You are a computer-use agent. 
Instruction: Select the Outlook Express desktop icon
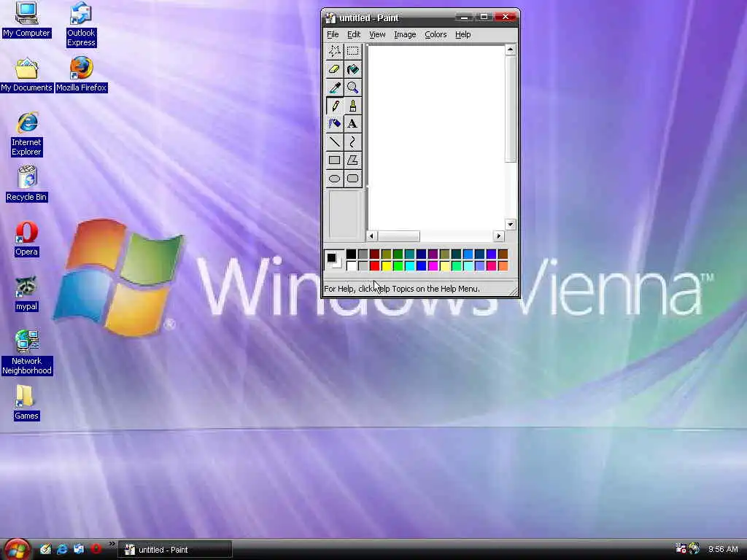pos(81,25)
